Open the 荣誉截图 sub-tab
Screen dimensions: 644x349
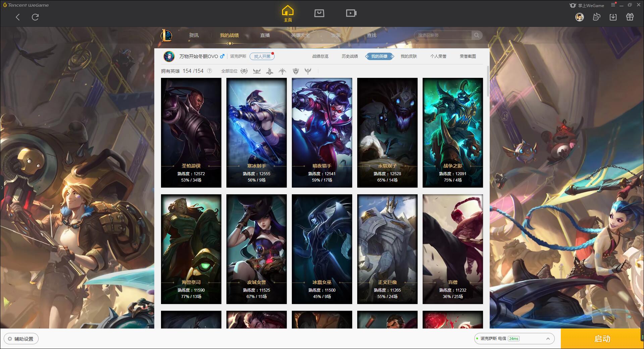tap(468, 56)
